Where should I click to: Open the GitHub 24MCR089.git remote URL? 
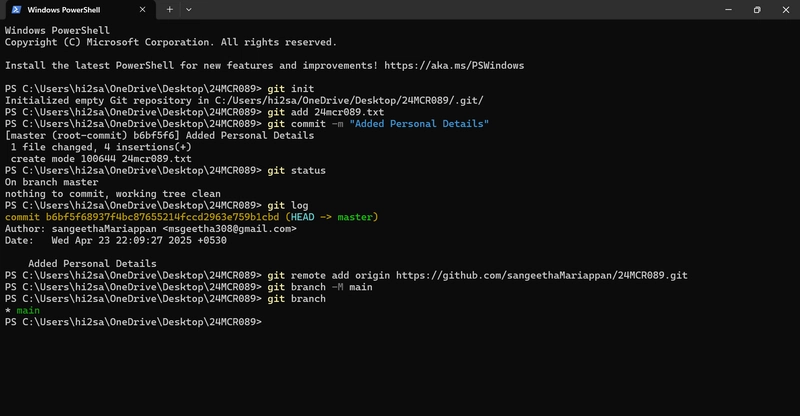coord(542,275)
